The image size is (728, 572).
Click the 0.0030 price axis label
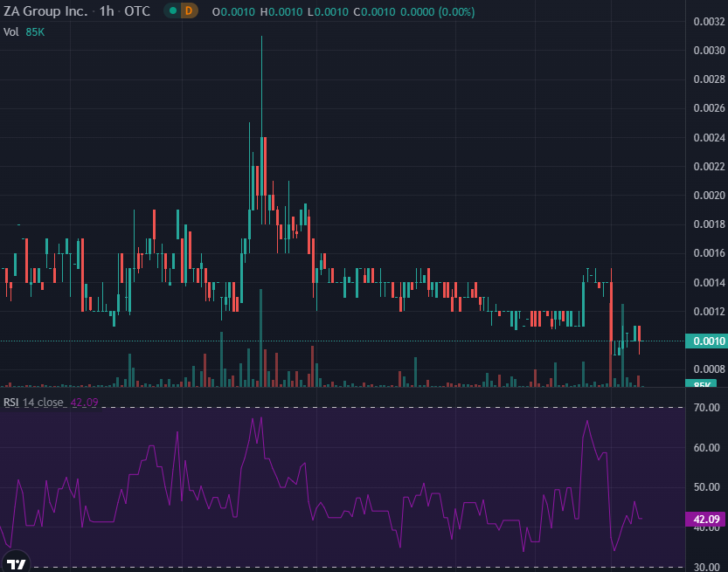pyautogui.click(x=709, y=50)
